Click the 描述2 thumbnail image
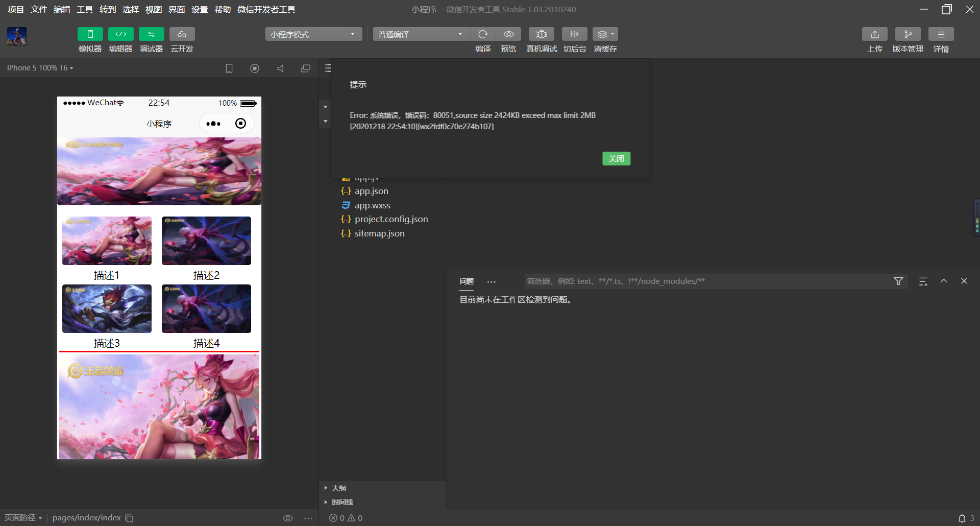 click(207, 241)
